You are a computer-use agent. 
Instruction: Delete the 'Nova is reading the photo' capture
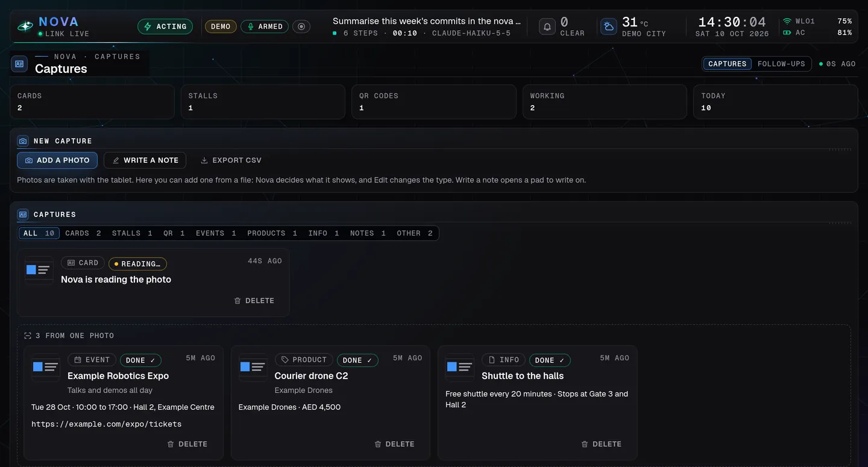point(254,301)
